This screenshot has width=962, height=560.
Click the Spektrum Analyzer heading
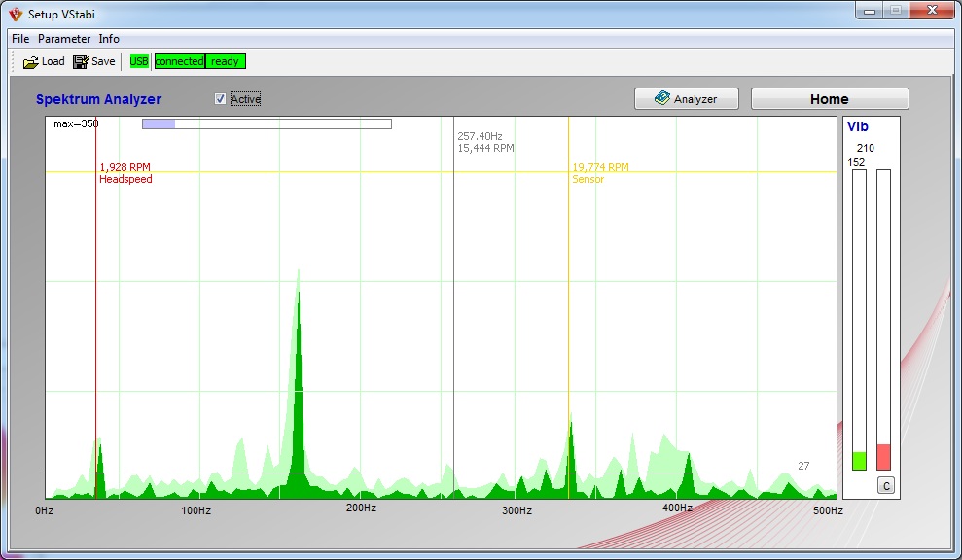tap(99, 99)
